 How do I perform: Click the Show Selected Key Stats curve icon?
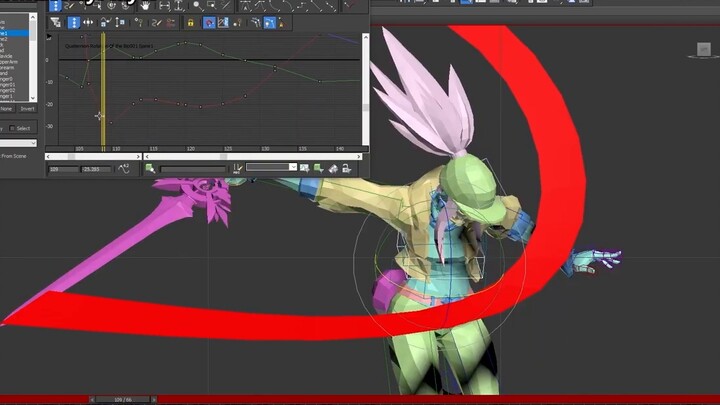(x=124, y=169)
